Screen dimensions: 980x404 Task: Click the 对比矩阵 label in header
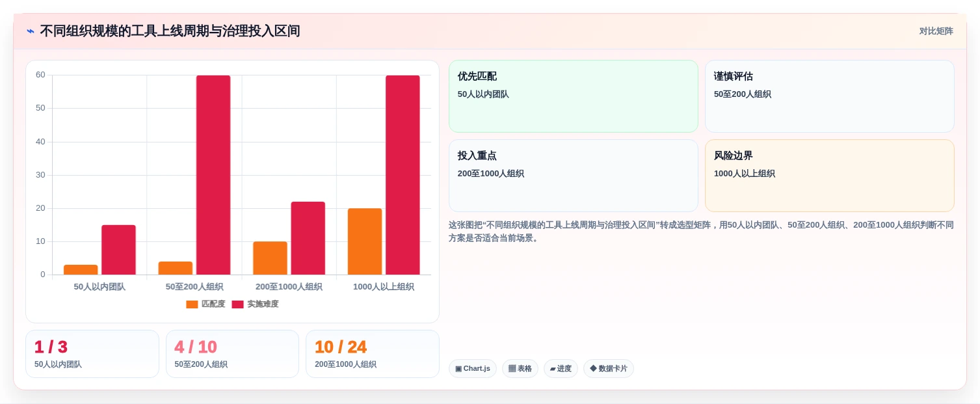click(936, 31)
